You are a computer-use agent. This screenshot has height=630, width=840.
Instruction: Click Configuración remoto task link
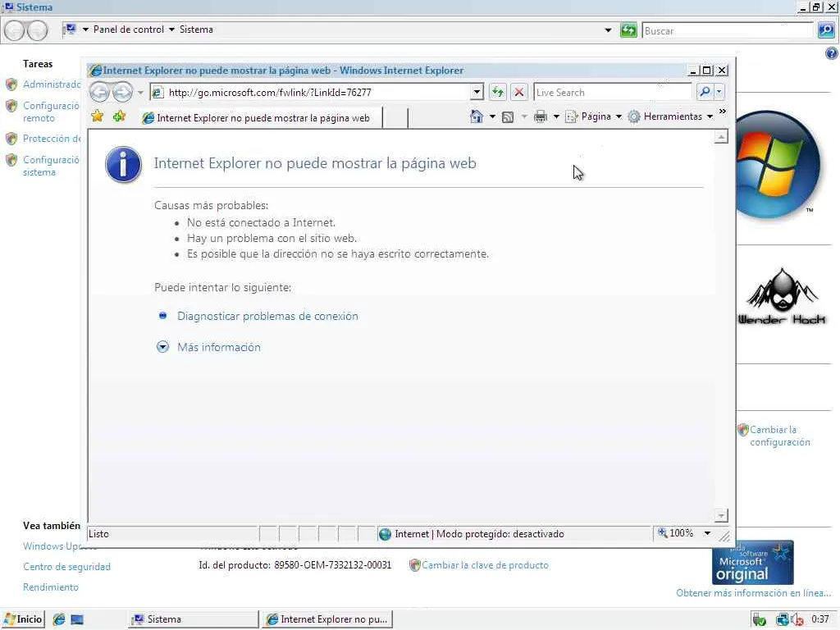click(50, 112)
